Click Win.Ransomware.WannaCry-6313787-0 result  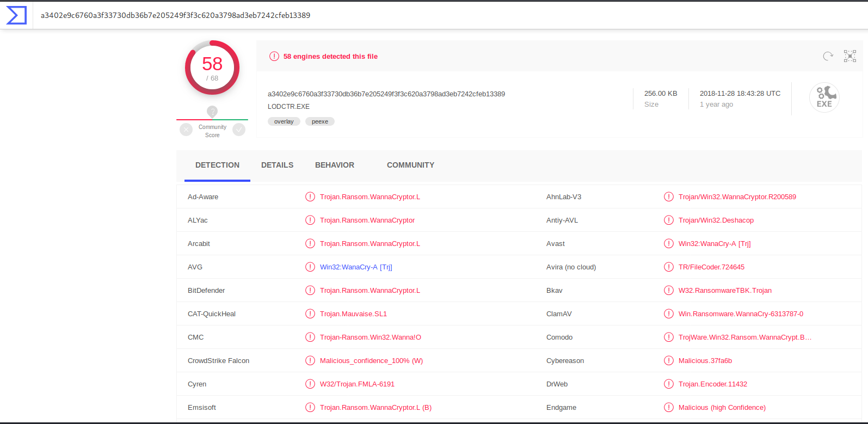(741, 314)
